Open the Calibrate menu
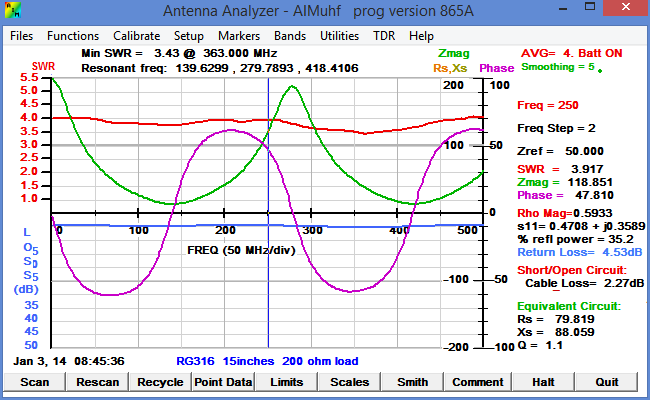The width and height of the screenshot is (650, 400). click(x=136, y=35)
